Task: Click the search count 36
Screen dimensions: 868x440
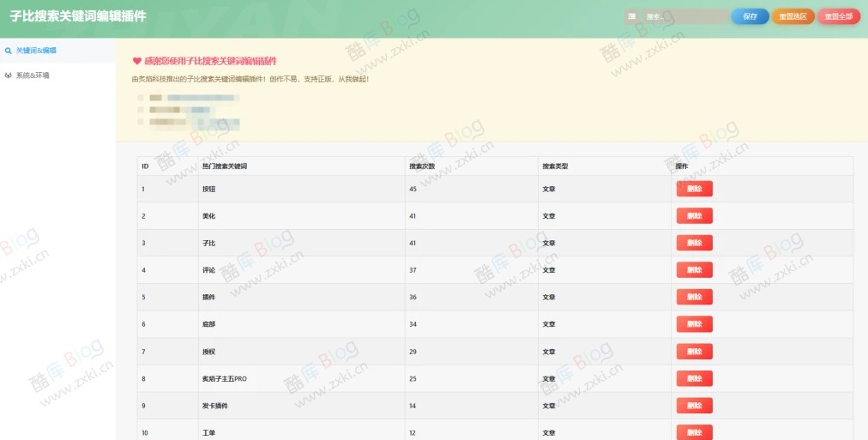Action: (413, 298)
